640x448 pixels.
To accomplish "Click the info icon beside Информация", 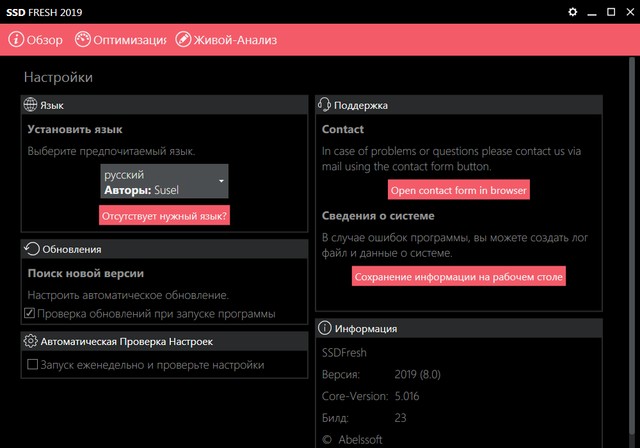I will coord(324,328).
